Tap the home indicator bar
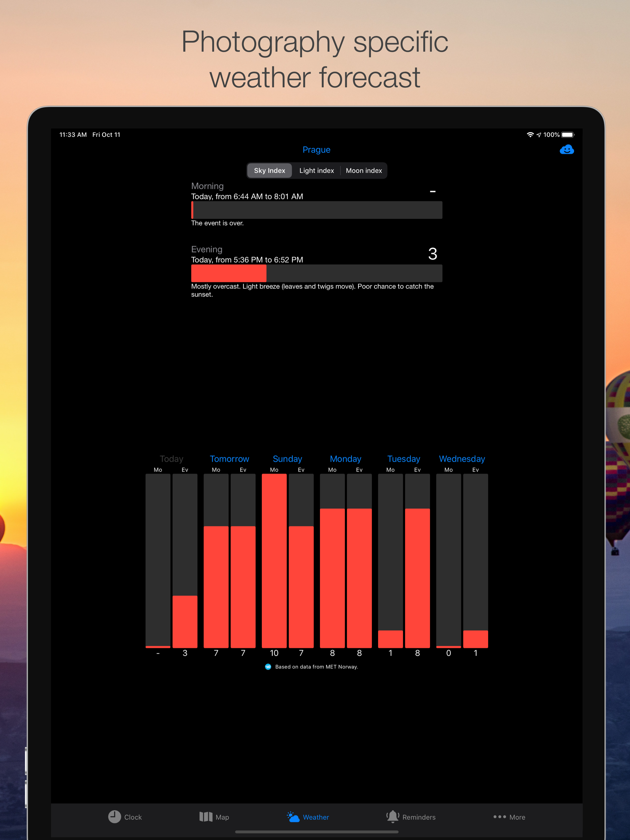Screen dimensions: 630x840 point(317,832)
